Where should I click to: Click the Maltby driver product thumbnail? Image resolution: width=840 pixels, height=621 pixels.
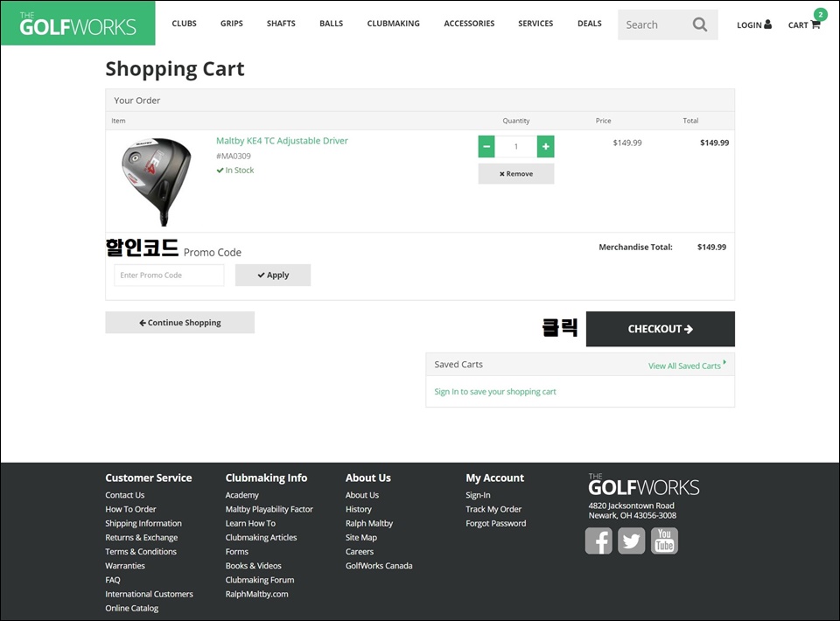pyautogui.click(x=156, y=180)
